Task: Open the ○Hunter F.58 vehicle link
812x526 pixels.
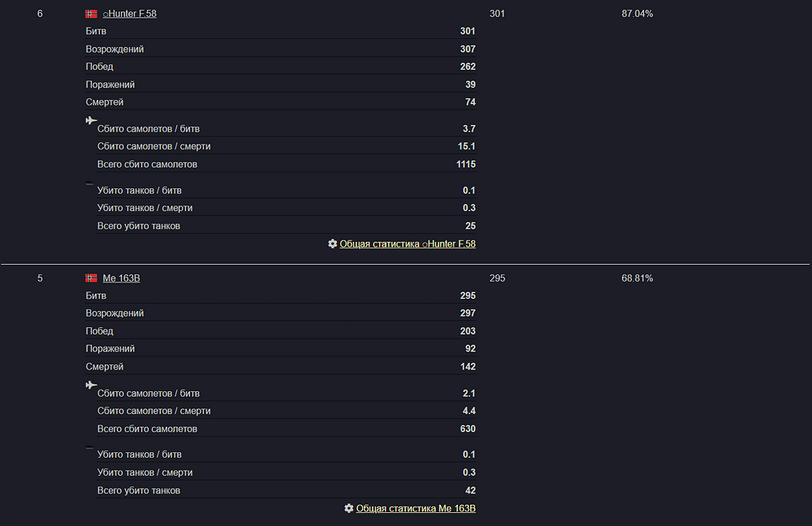Action: click(x=129, y=14)
